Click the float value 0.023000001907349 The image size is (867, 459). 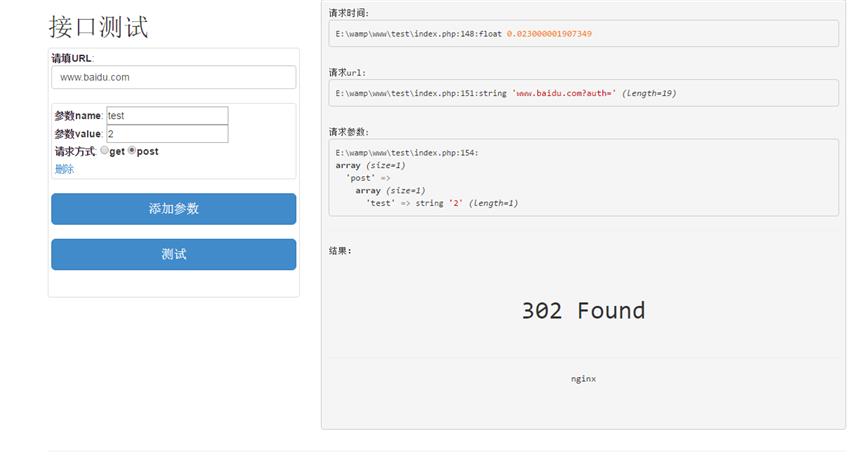pos(549,34)
